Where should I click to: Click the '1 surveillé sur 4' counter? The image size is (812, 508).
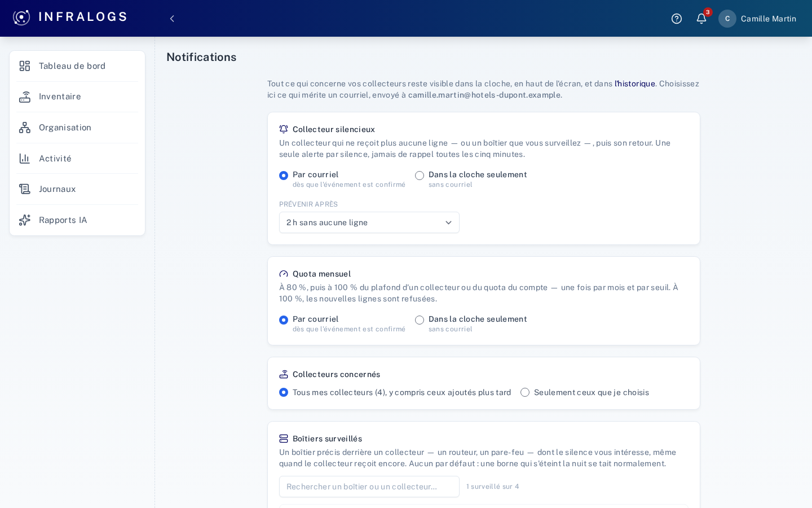pos(493,487)
